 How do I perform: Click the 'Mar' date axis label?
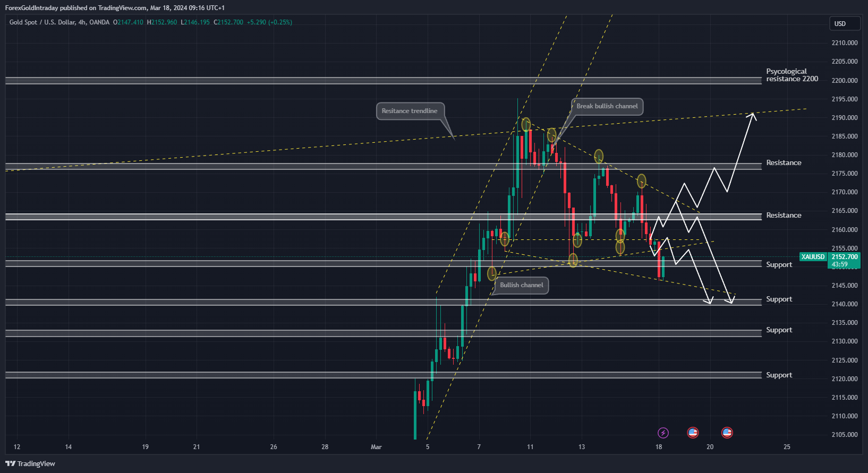376,447
